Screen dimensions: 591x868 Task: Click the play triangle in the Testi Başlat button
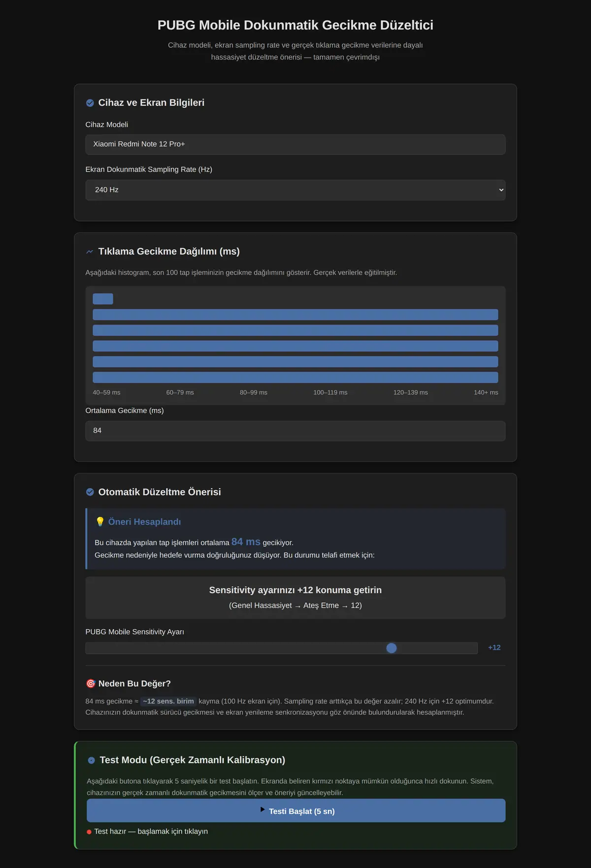[263, 809]
